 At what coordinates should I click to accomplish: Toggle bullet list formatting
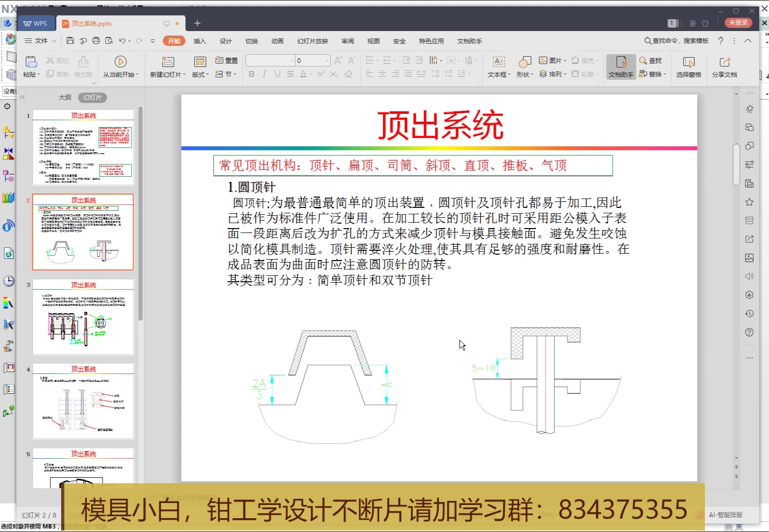370,61
